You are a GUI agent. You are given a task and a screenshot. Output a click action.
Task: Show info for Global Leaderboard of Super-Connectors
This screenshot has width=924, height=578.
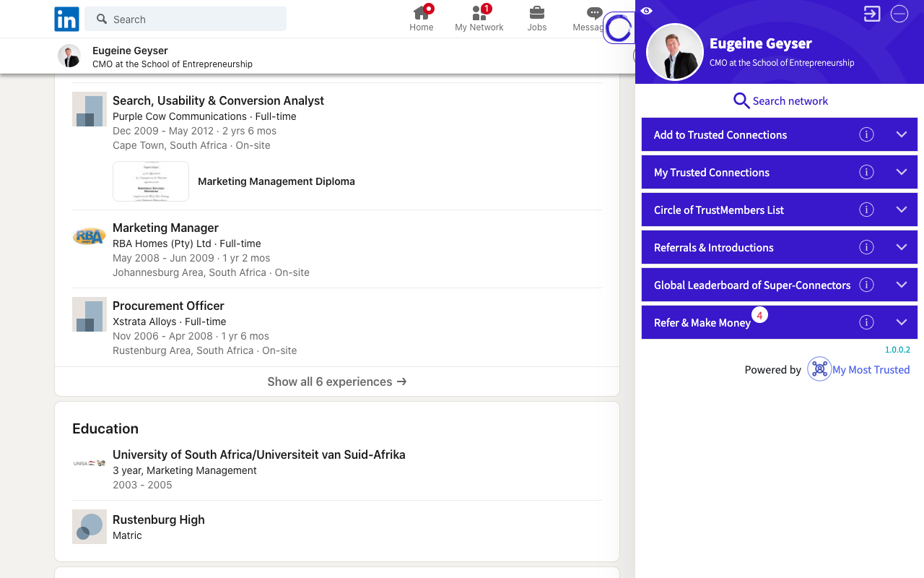pos(867,285)
